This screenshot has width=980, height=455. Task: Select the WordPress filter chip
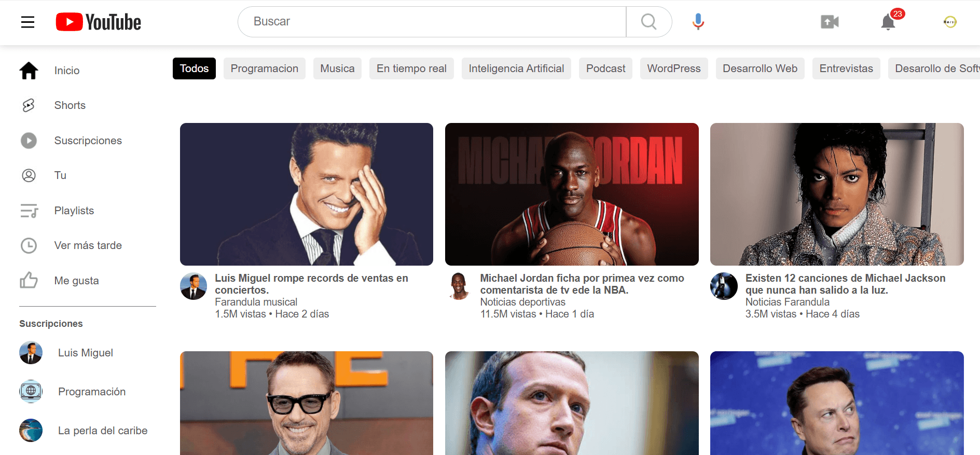(x=674, y=68)
